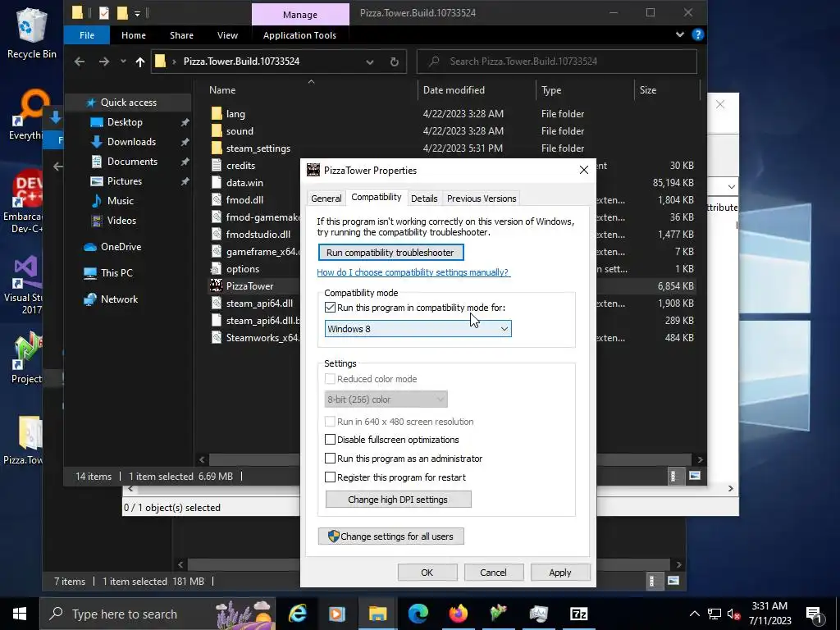Open How do I choose compatibility settings link
This screenshot has height=630, width=840.
[413, 272]
